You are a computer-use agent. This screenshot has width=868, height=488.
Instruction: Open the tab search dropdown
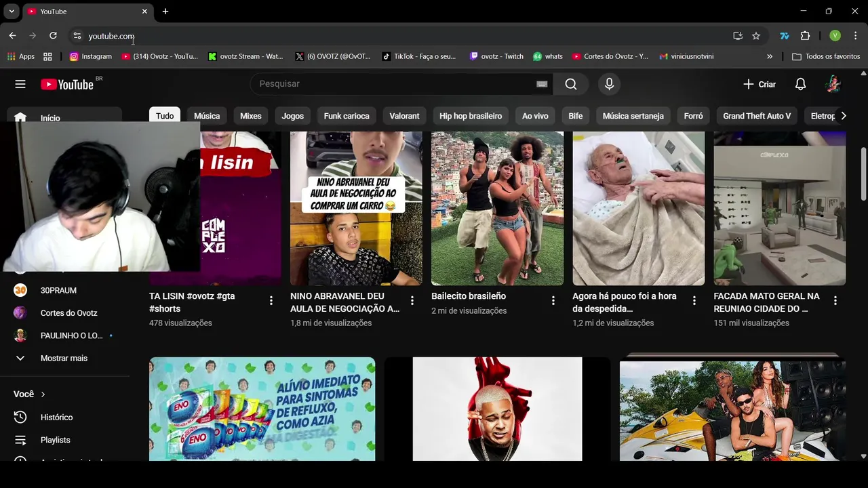point(12,12)
